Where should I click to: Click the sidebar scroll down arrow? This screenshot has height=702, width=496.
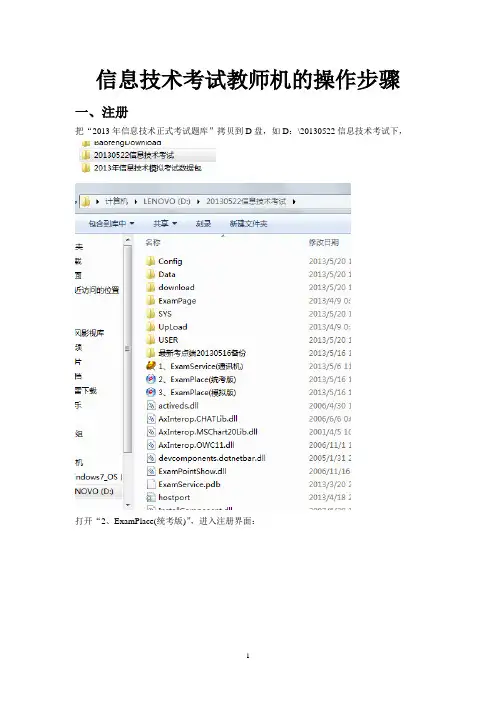[128, 505]
